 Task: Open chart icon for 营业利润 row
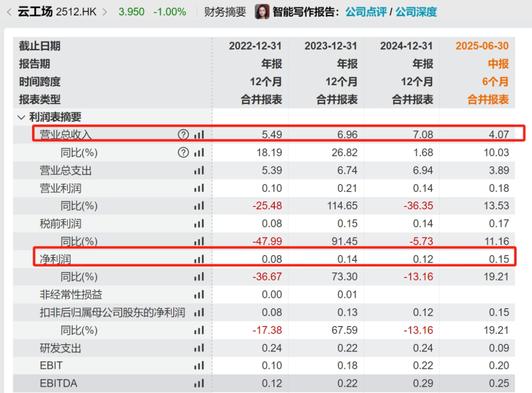[199, 188]
